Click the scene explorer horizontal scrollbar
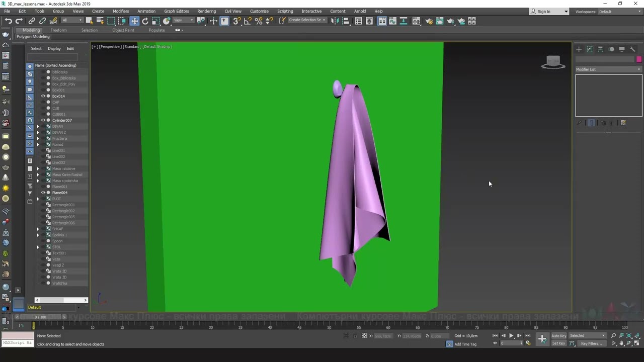Image resolution: width=644 pixels, height=362 pixels. point(61,300)
